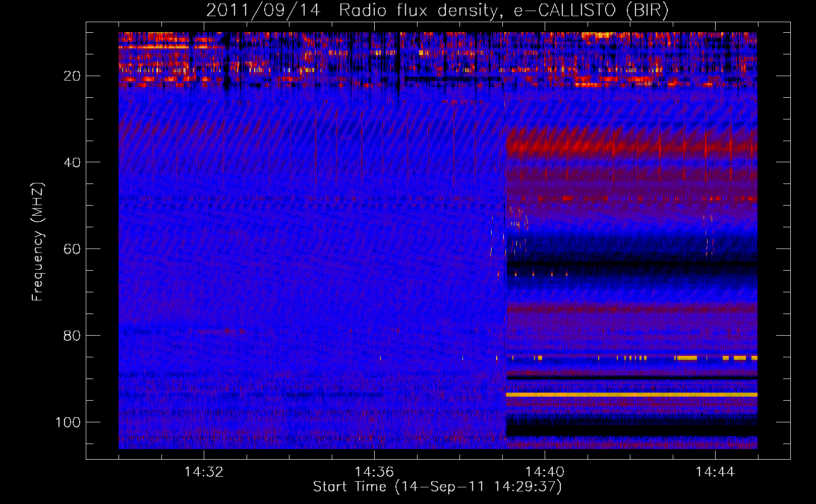Screen dimensions: 816x504
Task: Select the 100 frequency tick label
Action: pyautogui.click(x=68, y=422)
